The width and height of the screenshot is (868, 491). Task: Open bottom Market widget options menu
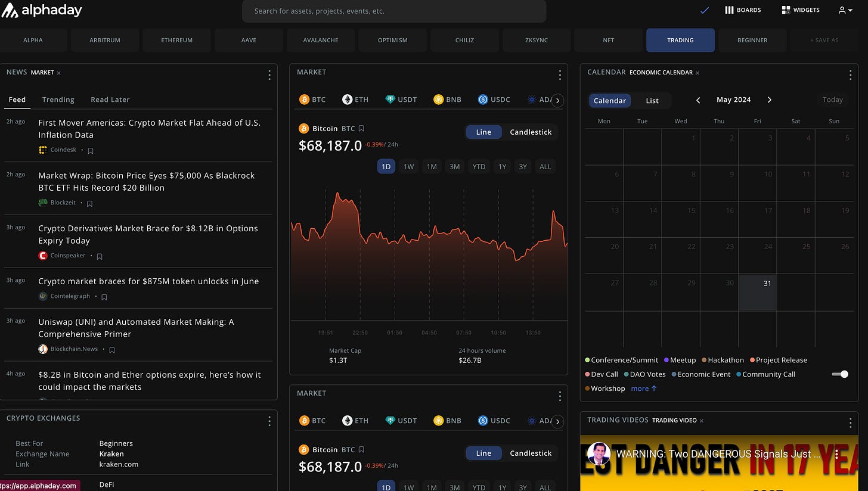pos(560,396)
